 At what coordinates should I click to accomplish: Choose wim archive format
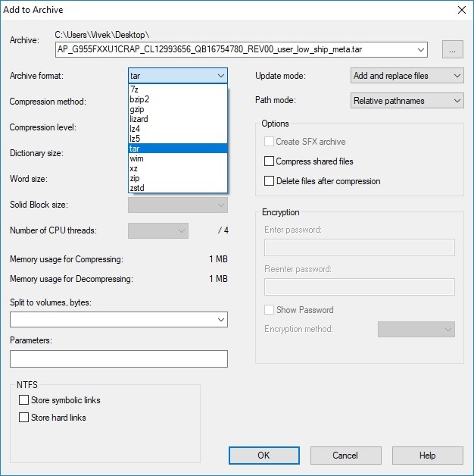coord(178,158)
